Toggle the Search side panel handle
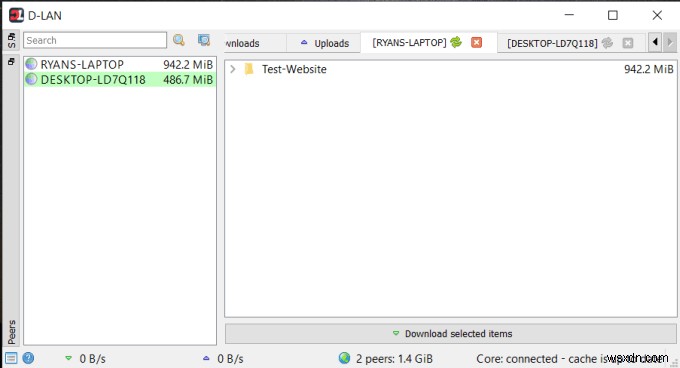 [11, 40]
